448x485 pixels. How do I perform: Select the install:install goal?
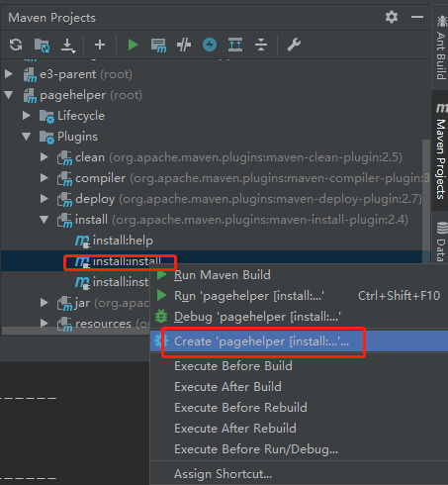coord(118,261)
